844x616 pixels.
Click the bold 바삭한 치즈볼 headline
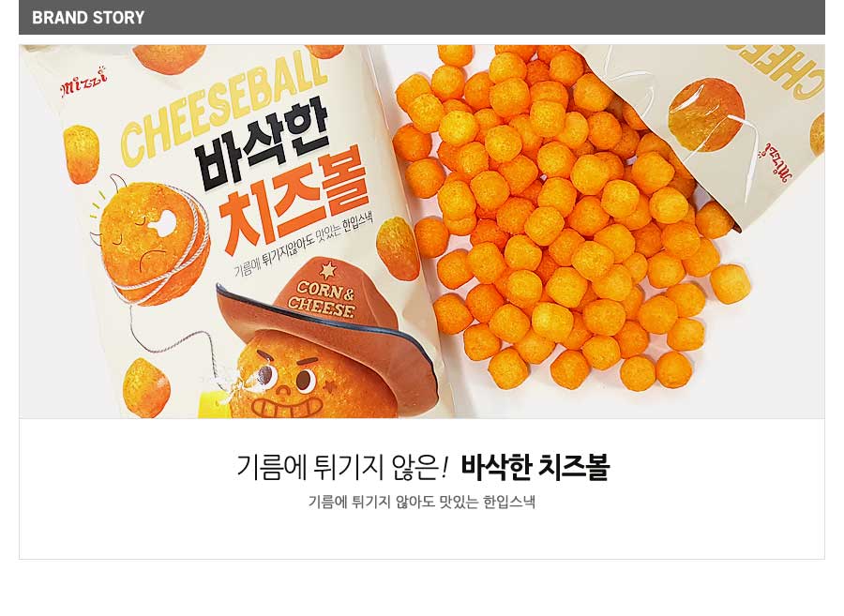pos(535,466)
